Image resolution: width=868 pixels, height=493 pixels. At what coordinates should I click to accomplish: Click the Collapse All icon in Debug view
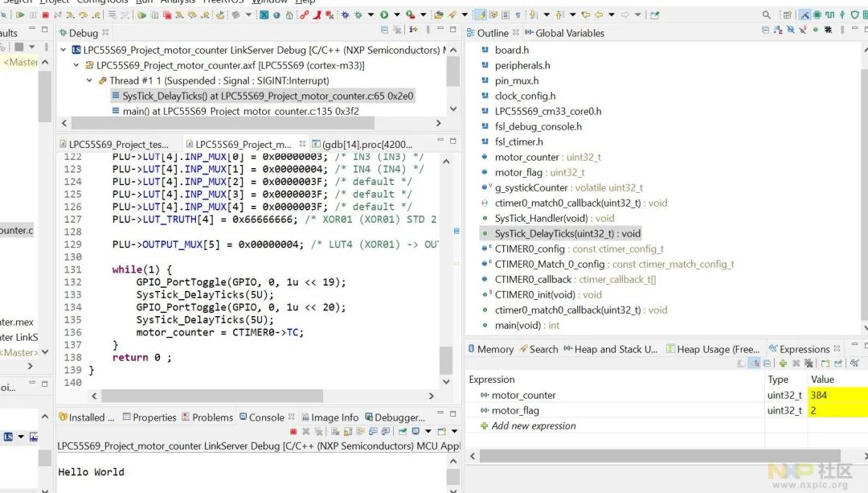(385, 31)
